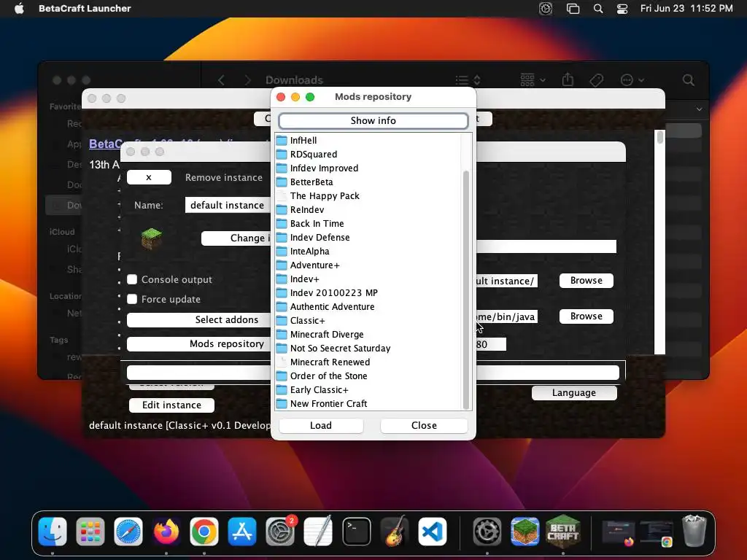Click the Edit instance button
Image resolution: width=747 pixels, height=560 pixels.
click(171, 405)
